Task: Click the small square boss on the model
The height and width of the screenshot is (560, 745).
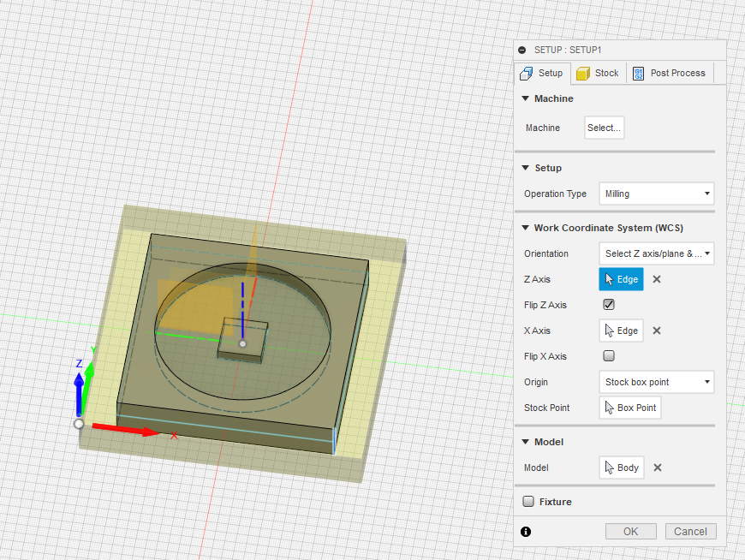Action: [243, 340]
